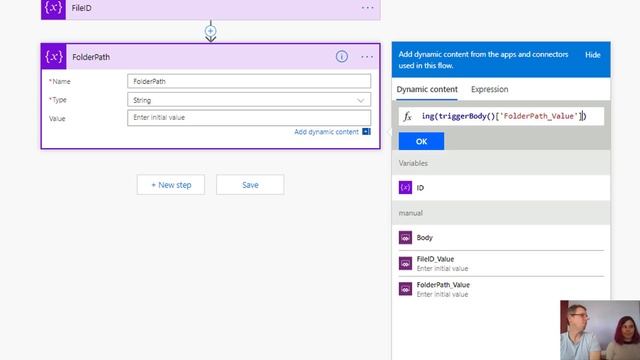Click the FolderPath variable action icon
The width and height of the screenshot is (640, 360).
(54, 56)
